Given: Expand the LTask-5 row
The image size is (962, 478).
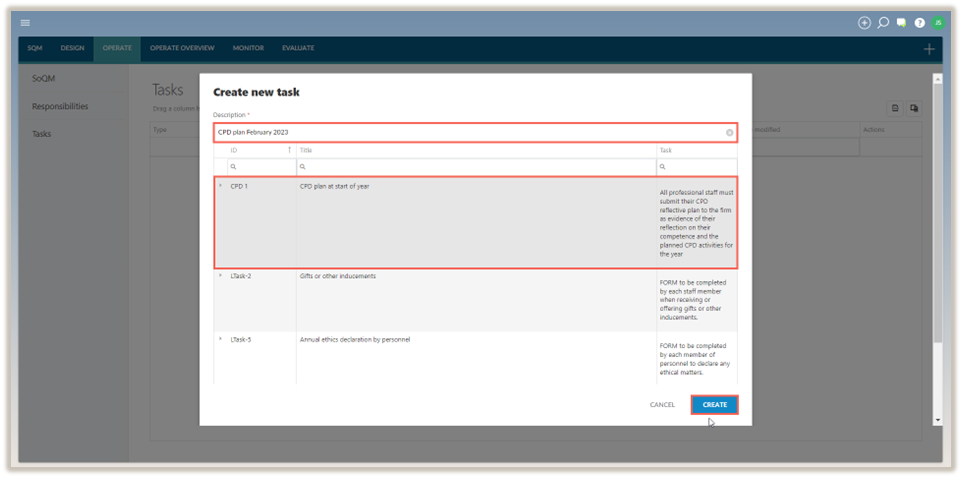Looking at the screenshot, I should (220, 340).
